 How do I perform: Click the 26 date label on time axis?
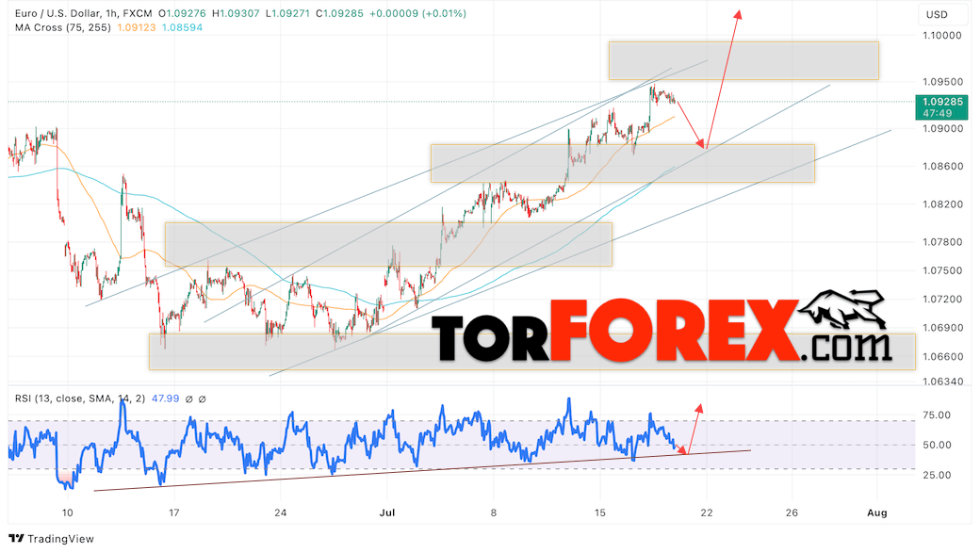(792, 513)
